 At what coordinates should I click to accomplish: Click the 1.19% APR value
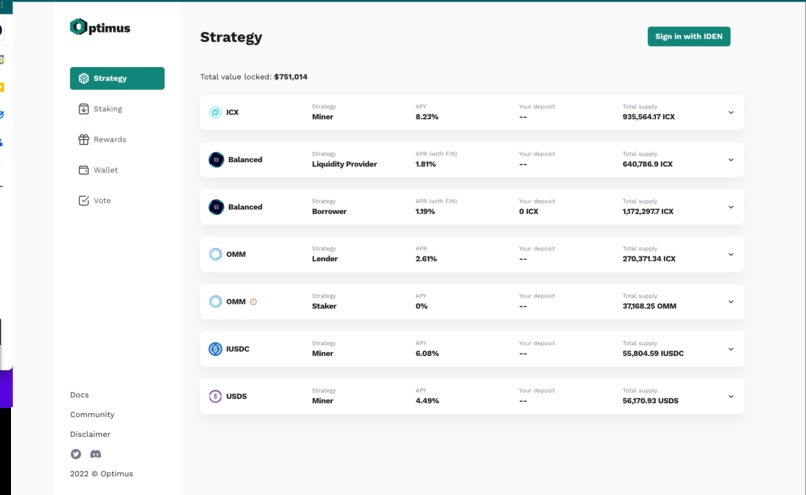coord(425,211)
